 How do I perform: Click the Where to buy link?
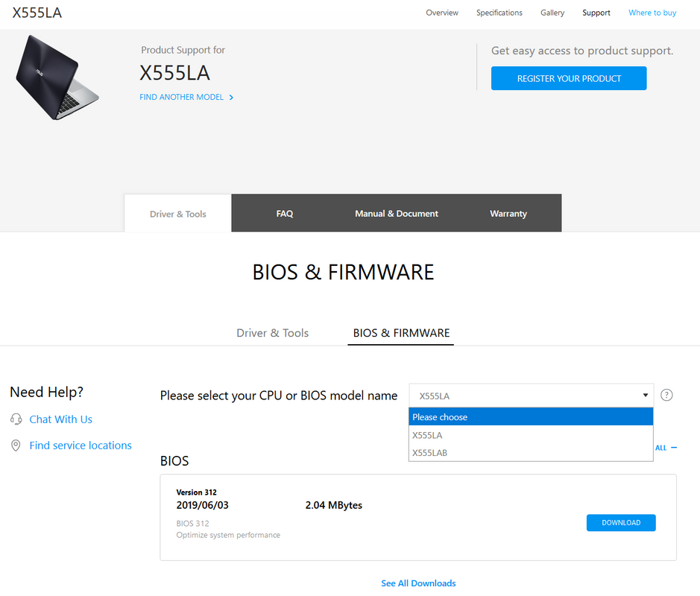pos(652,13)
